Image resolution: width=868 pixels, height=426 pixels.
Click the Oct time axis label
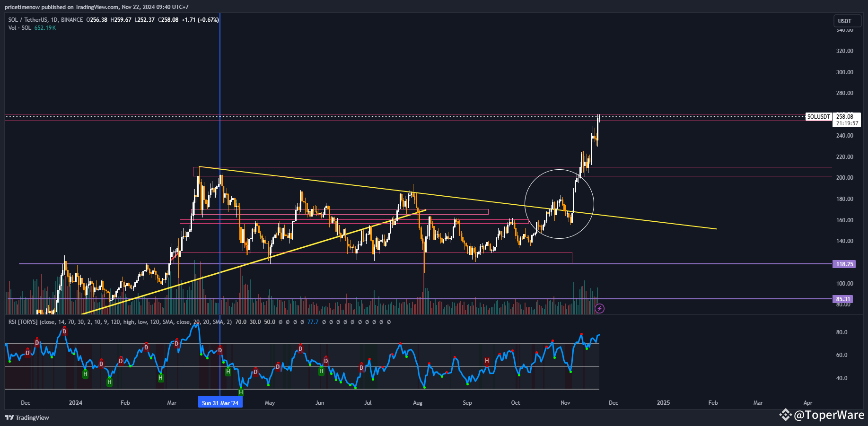(x=516, y=403)
